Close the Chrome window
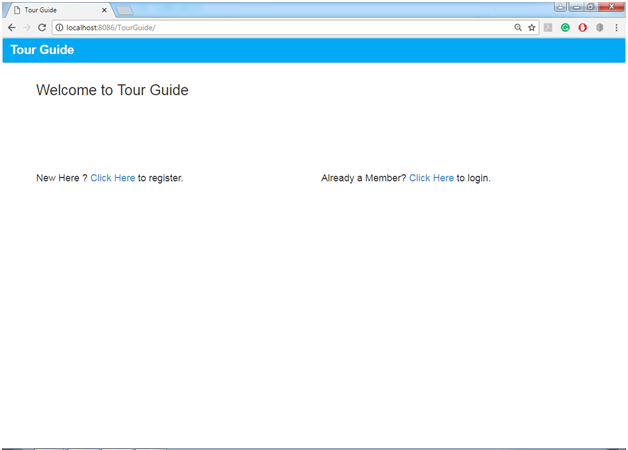 point(611,7)
